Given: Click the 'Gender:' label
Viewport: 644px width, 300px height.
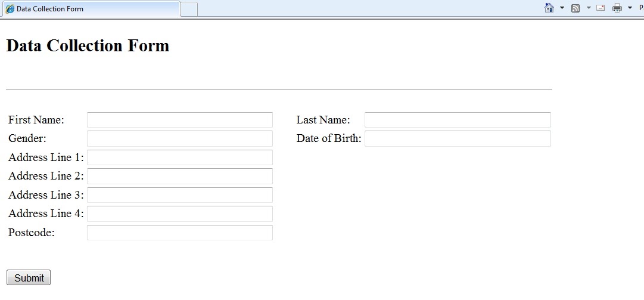Looking at the screenshot, I should [27, 138].
